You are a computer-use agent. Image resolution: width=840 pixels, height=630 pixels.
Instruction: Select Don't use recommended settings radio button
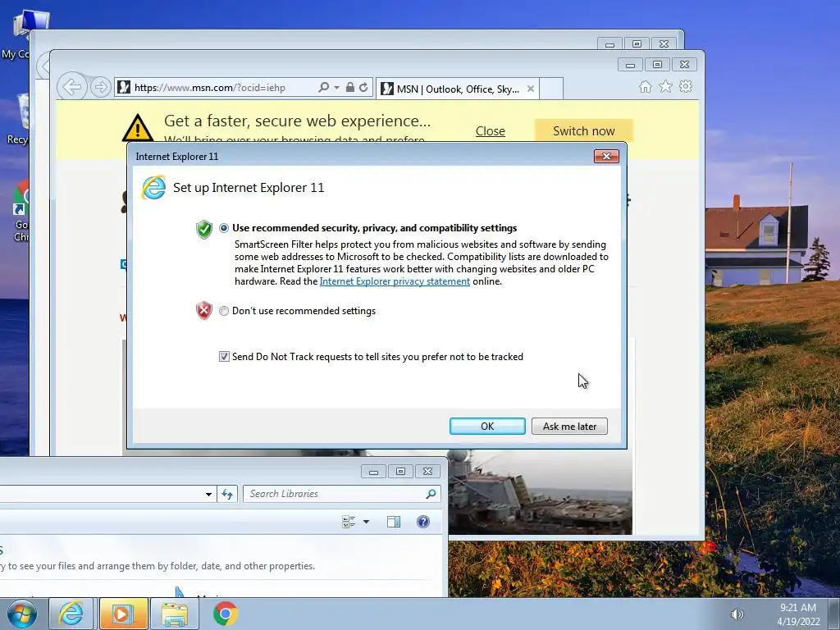[x=224, y=311]
